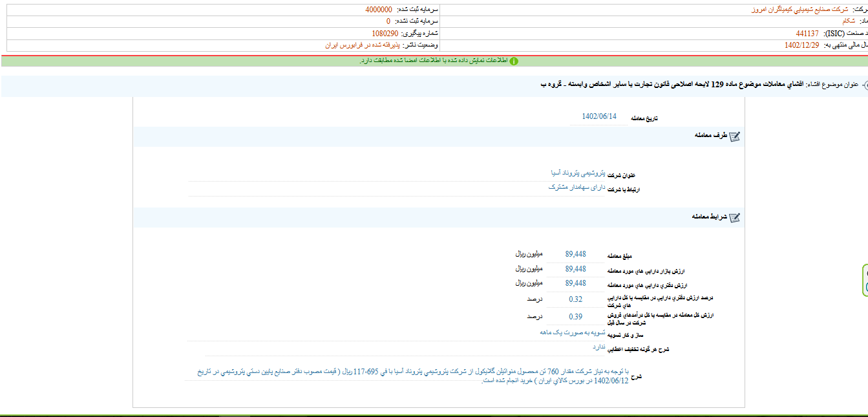Click the 0.39 percent sales ratio field

pyautogui.click(x=575, y=317)
